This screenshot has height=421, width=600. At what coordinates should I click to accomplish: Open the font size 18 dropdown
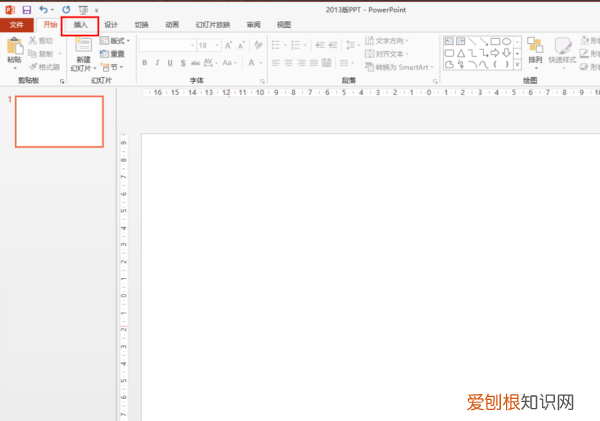[217, 46]
